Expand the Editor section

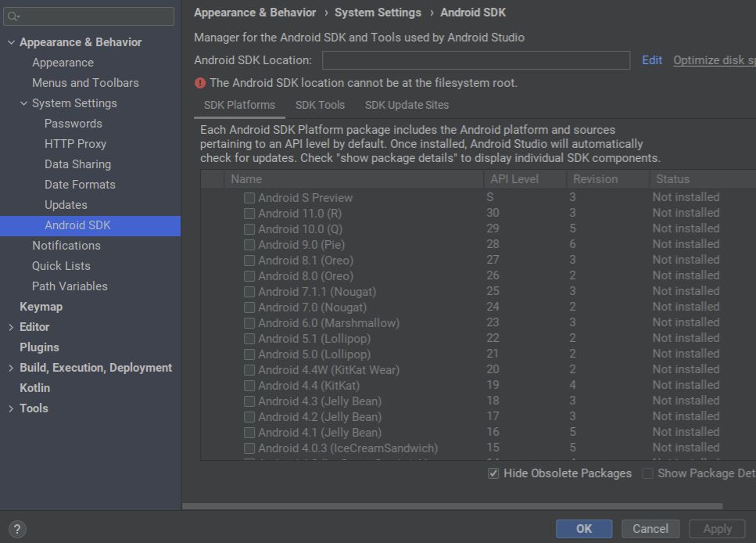point(11,327)
